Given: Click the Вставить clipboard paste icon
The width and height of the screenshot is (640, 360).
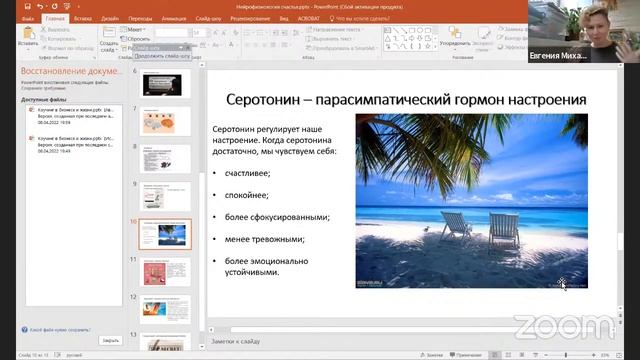Looking at the screenshot, I should (28, 33).
